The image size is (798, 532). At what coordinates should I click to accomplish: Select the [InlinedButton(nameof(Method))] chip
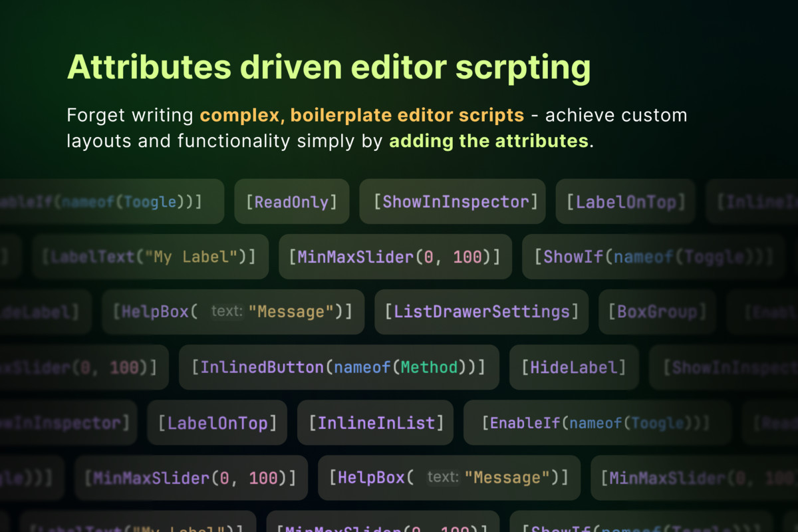[x=339, y=367]
